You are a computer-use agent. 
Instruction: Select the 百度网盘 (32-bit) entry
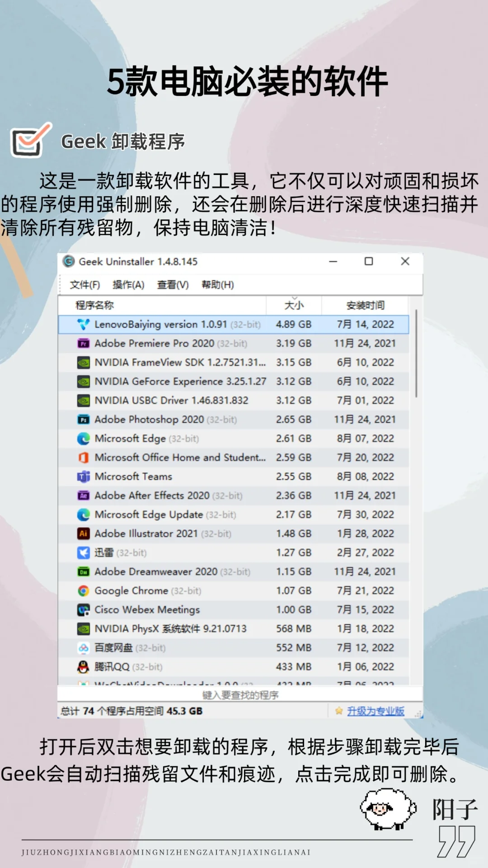234,648
